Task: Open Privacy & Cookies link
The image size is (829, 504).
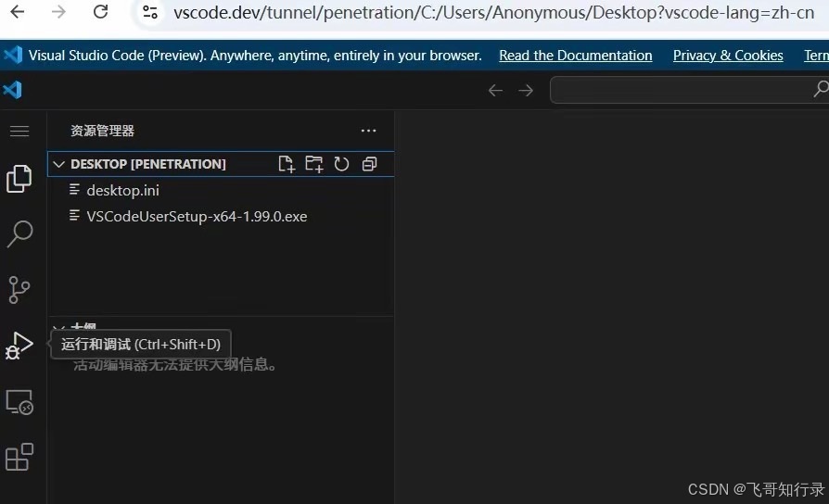Action: coord(728,56)
